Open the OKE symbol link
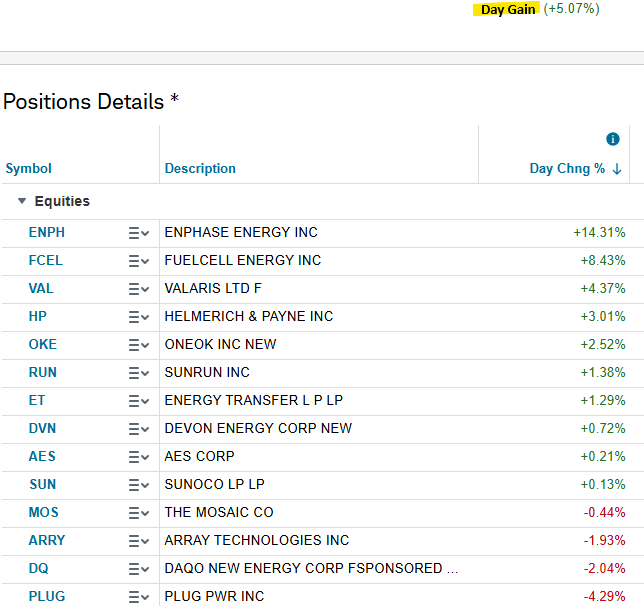 [x=42, y=344]
